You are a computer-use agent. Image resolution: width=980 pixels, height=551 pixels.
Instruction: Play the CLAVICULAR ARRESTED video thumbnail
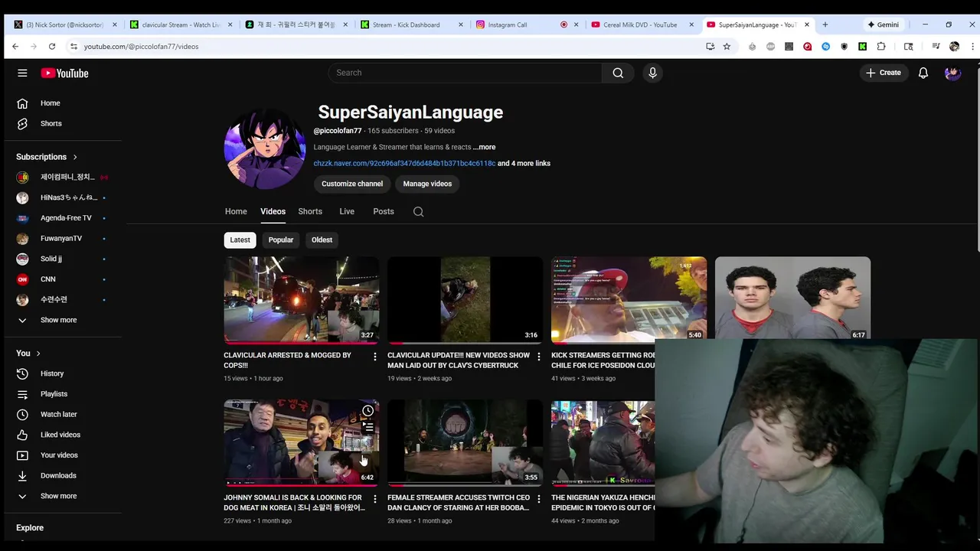pos(302,300)
